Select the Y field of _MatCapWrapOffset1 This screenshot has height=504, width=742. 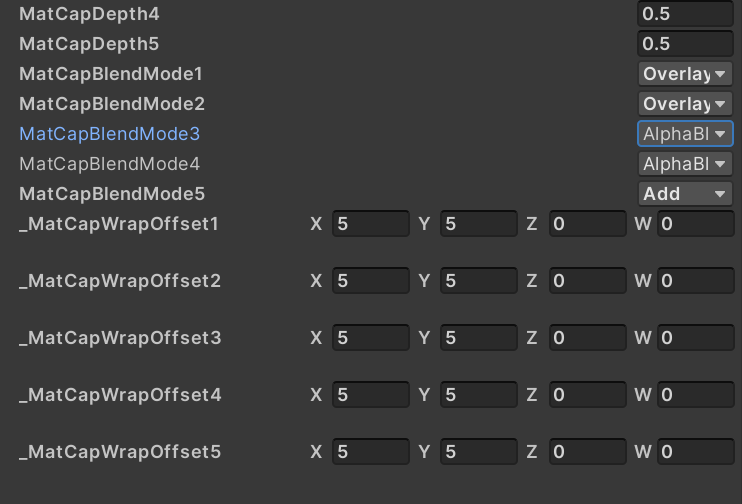(478, 224)
